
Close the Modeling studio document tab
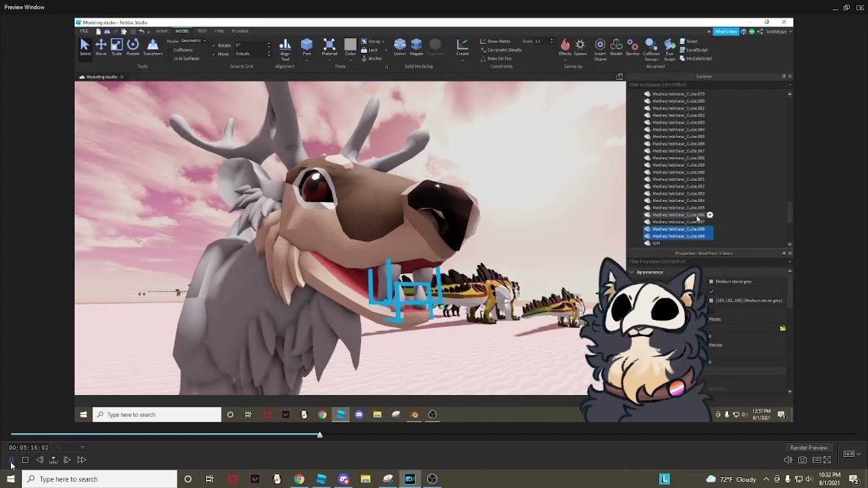[121, 77]
